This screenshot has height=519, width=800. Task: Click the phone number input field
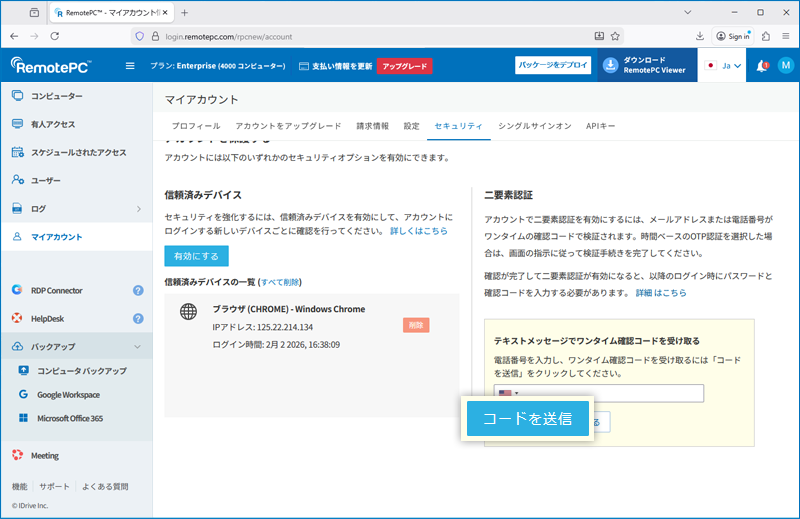pyautogui.click(x=599, y=393)
